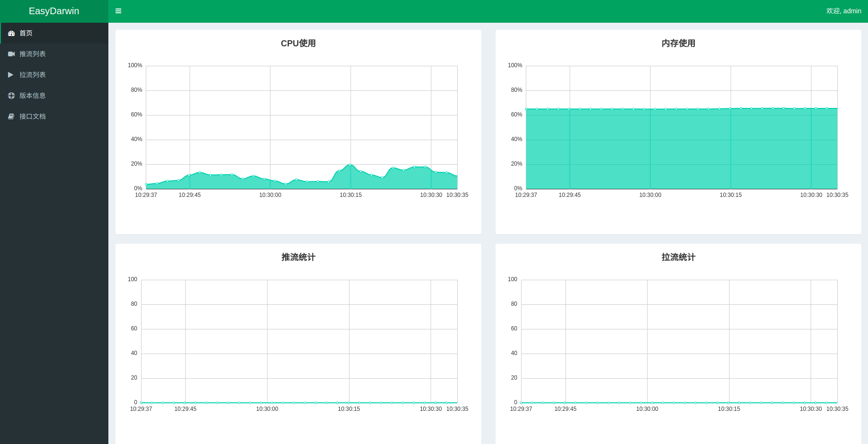The height and width of the screenshot is (444, 868).
Task: Click the EasyDarwin logo link
Action: [x=54, y=11]
